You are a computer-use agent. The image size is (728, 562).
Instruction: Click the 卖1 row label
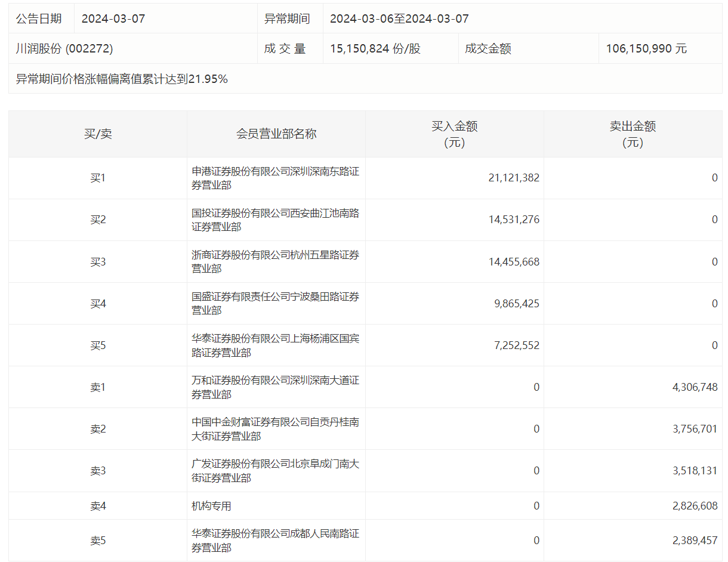point(98,387)
